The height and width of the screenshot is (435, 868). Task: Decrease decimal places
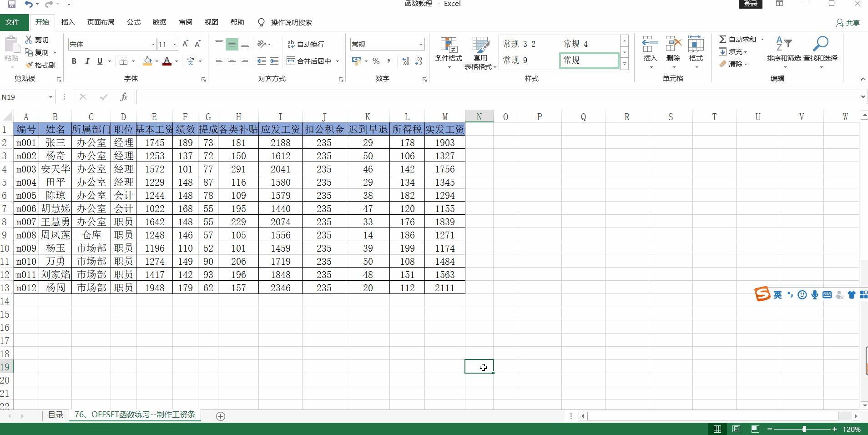[419, 61]
